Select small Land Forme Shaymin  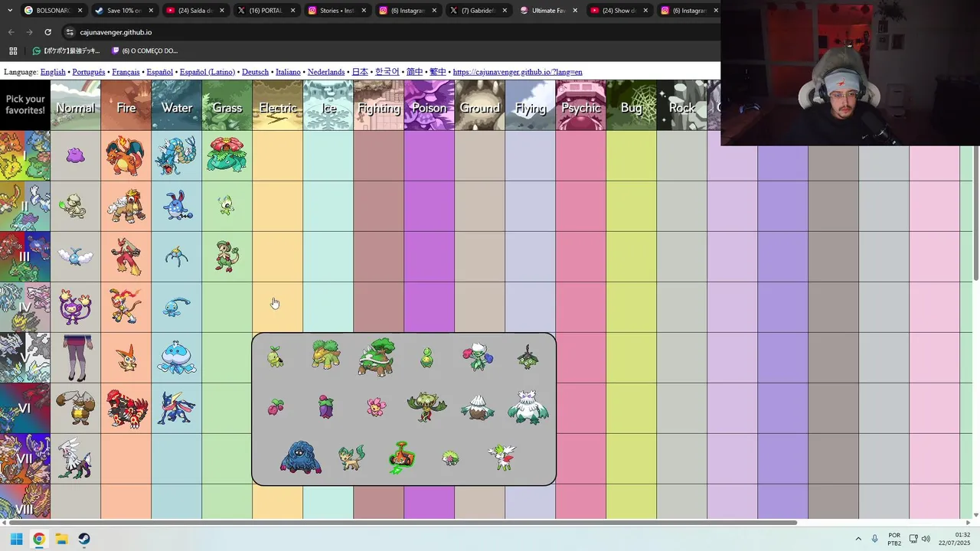pos(451,458)
